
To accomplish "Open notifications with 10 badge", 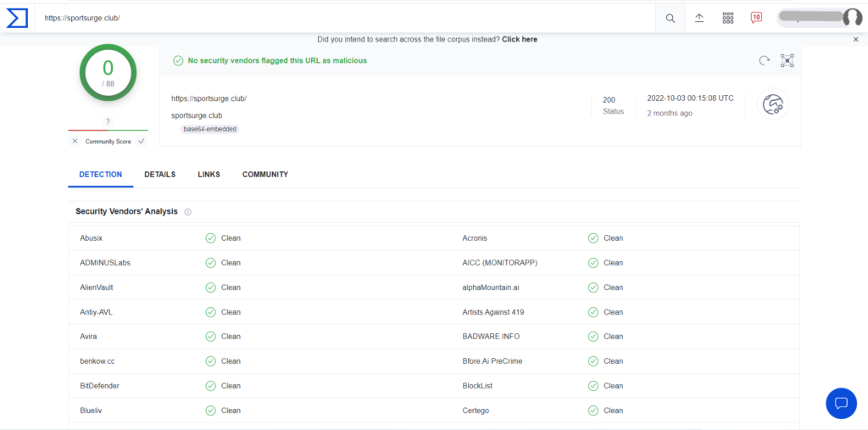I will 756,18.
